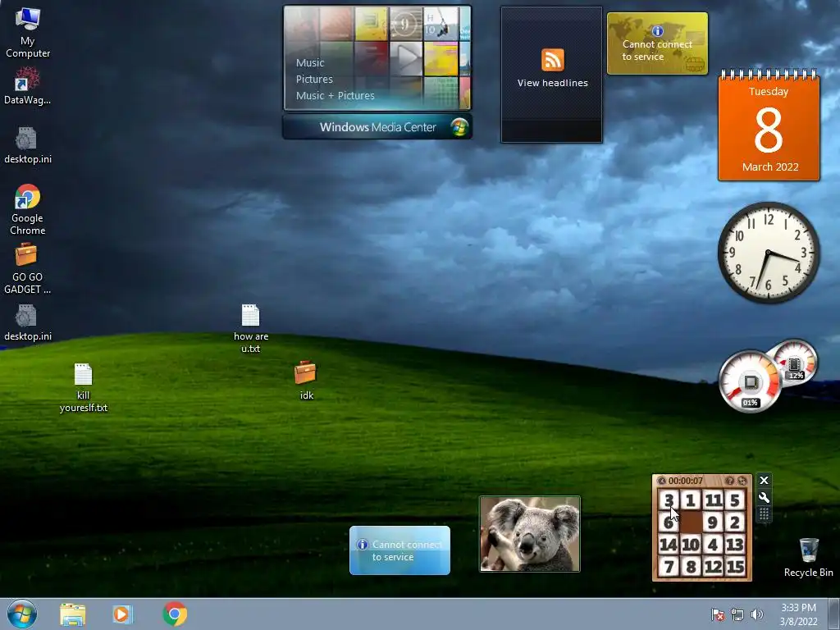The height and width of the screenshot is (630, 840).
Task: Slide puzzle tile number 10
Action: click(691, 545)
